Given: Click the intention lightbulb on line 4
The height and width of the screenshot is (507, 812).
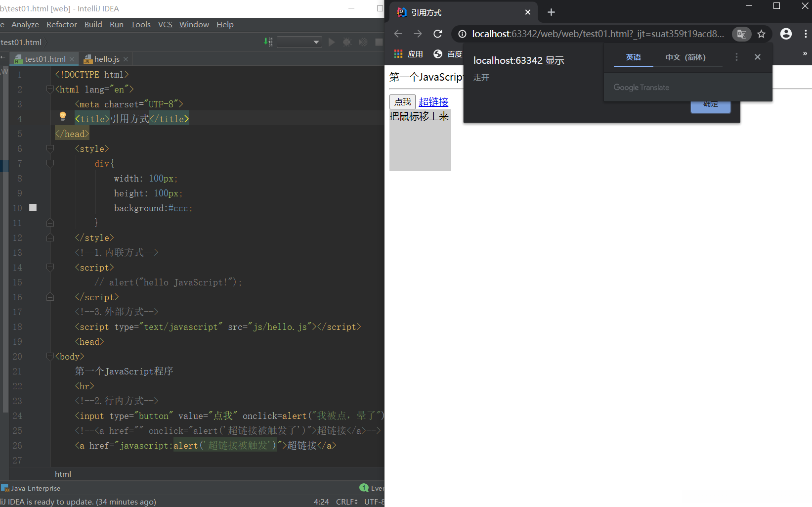Looking at the screenshot, I should point(63,116).
